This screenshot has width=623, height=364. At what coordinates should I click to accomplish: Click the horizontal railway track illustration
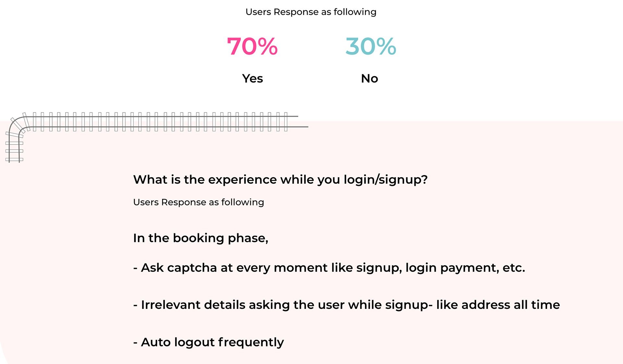(165, 122)
